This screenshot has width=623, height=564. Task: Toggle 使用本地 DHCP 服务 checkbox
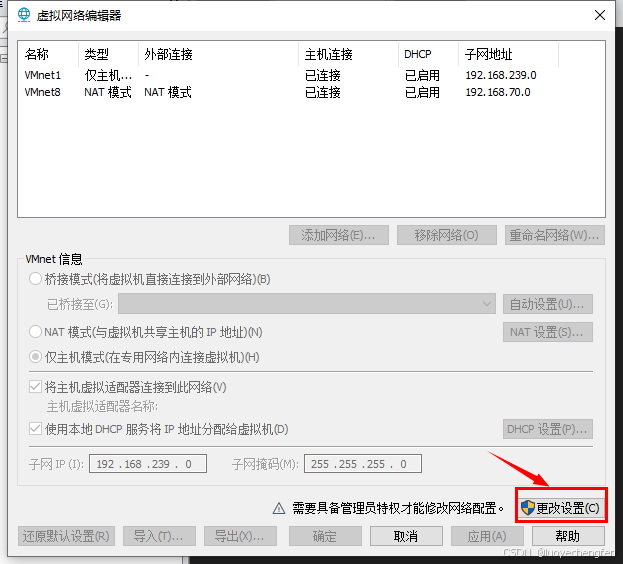point(35,429)
